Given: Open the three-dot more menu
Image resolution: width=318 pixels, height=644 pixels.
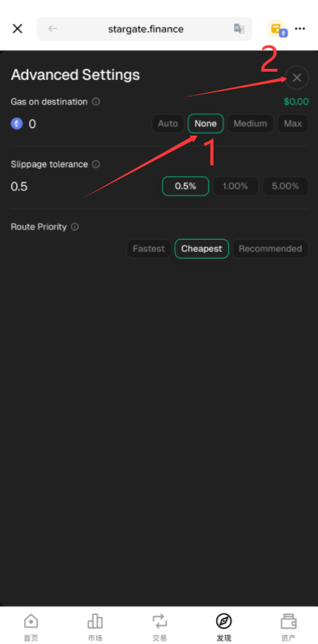Looking at the screenshot, I should tap(300, 29).
